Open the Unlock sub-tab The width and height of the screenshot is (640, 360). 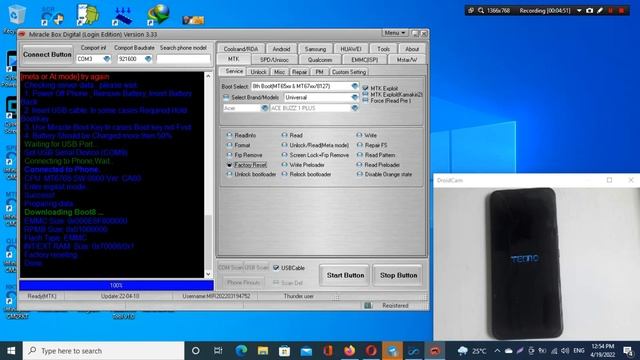click(x=258, y=72)
